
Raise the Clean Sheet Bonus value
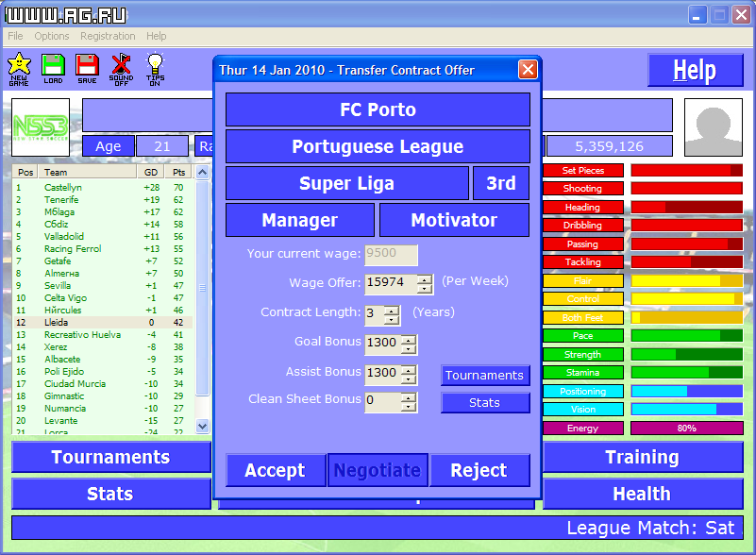coord(409,397)
